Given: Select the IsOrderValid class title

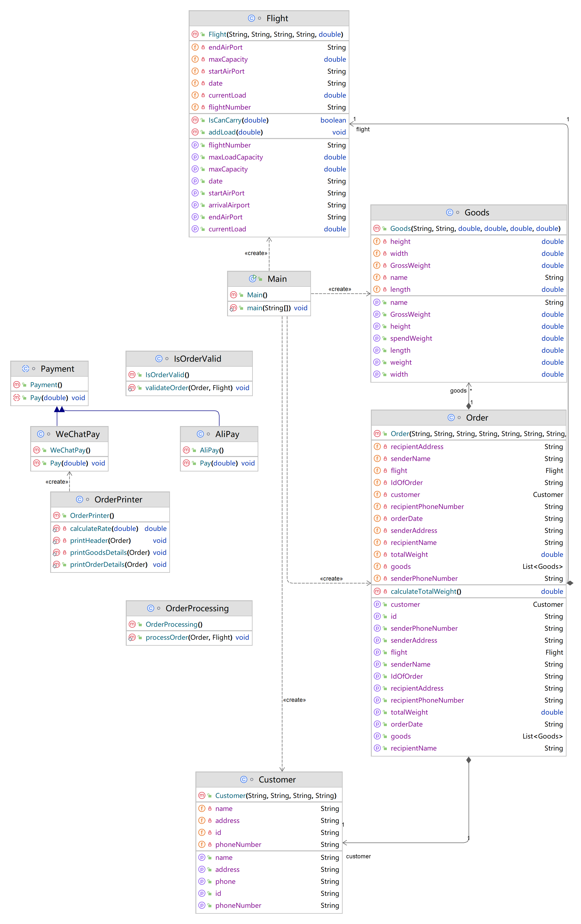Looking at the screenshot, I should click(x=197, y=358).
